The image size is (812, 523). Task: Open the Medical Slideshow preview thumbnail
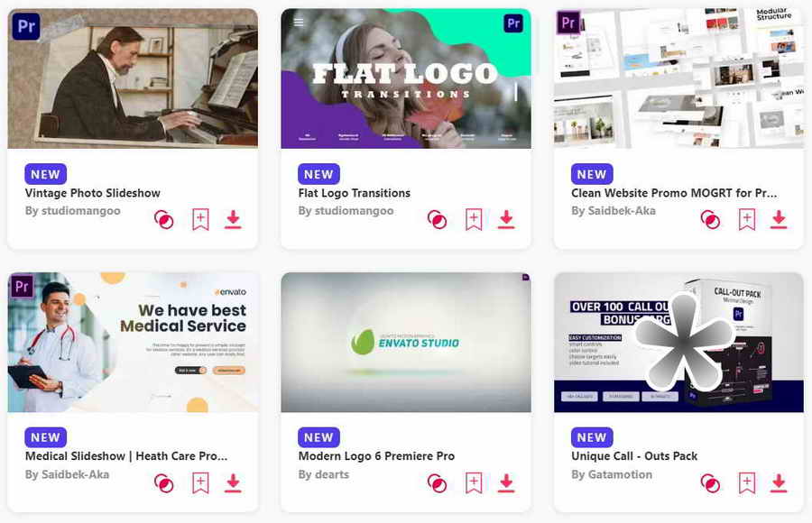point(133,343)
